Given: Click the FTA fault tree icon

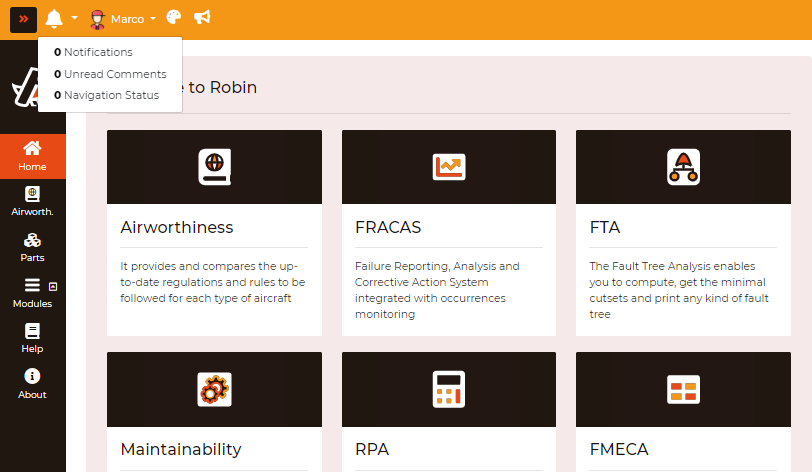Looking at the screenshot, I should 683,166.
